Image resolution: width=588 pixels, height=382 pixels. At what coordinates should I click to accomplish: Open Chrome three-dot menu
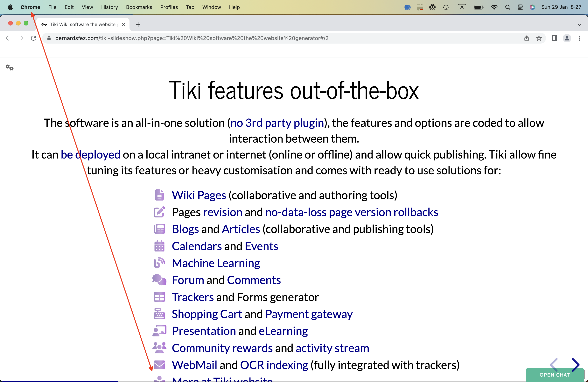[x=579, y=38]
